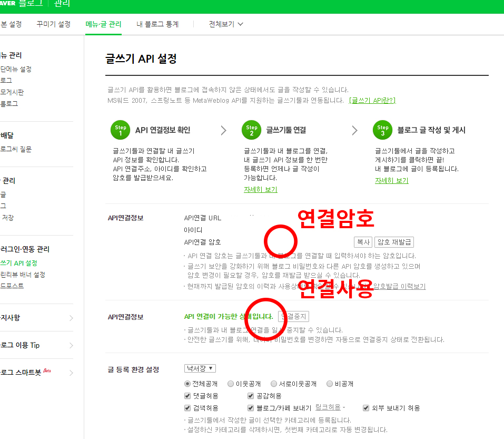Click the green Step 3 circle icon

[383, 130]
